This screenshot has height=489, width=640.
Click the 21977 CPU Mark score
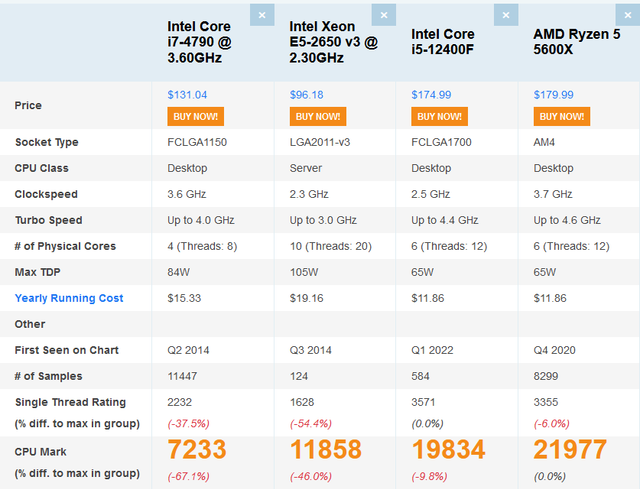click(x=570, y=449)
